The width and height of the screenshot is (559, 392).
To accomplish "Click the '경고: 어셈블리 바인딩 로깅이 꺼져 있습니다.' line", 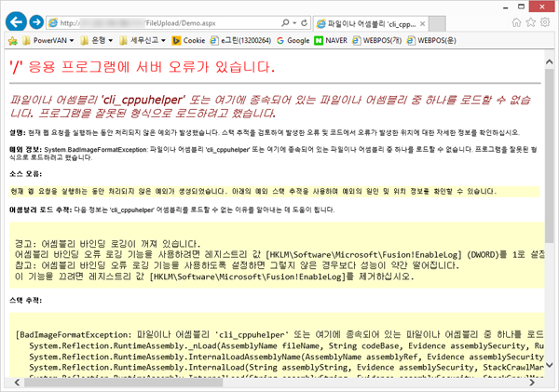I will tap(108, 244).
